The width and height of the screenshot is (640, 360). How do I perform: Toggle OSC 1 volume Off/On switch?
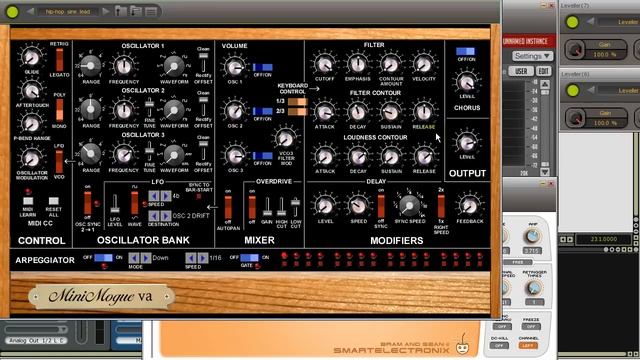click(262, 67)
